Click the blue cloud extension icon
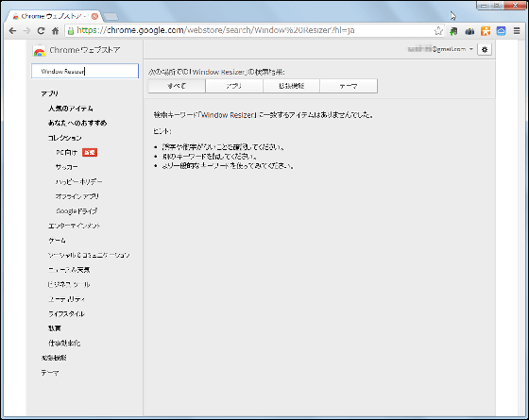Viewport: 529px width, 420px height. click(x=501, y=31)
